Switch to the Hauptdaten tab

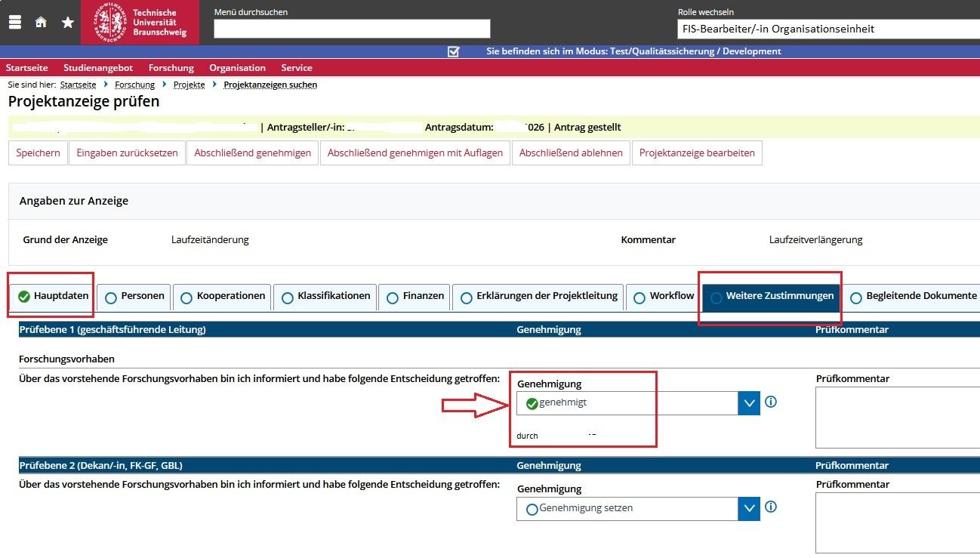point(53,296)
